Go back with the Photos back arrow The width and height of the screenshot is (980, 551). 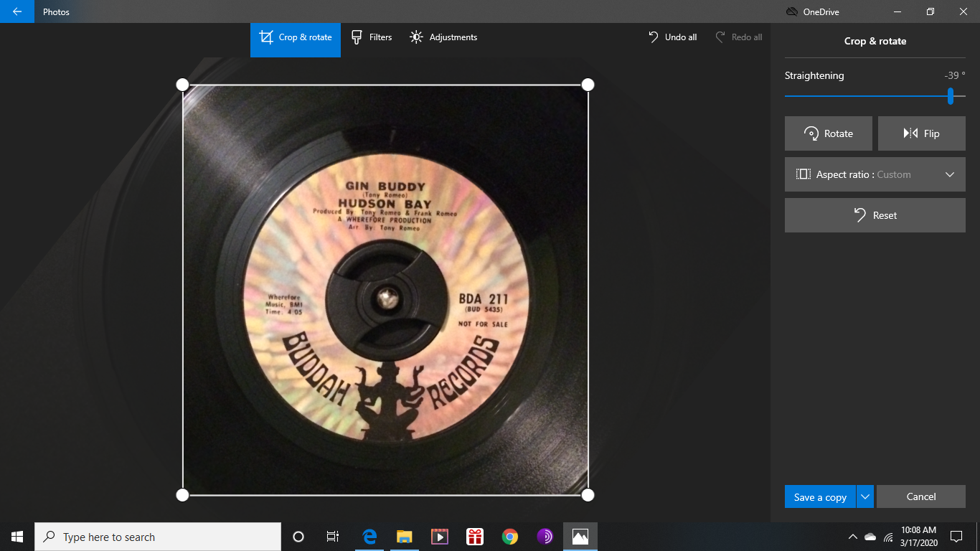[17, 11]
